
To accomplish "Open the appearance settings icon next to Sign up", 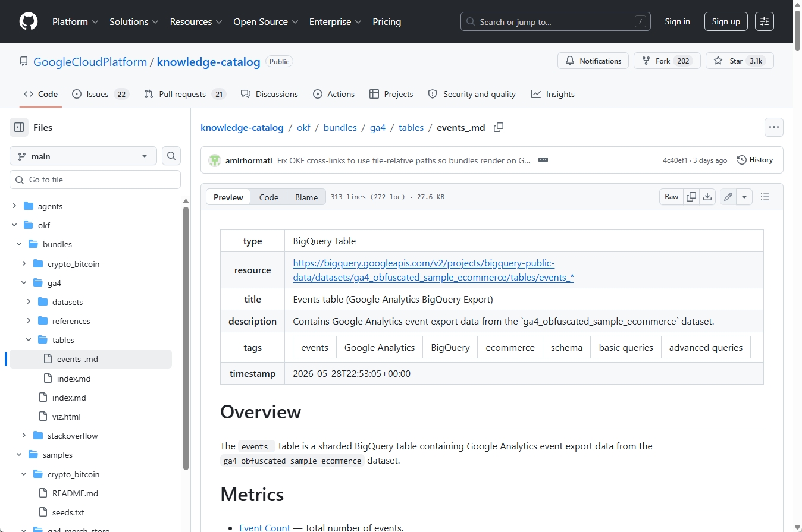I will 765,21.
